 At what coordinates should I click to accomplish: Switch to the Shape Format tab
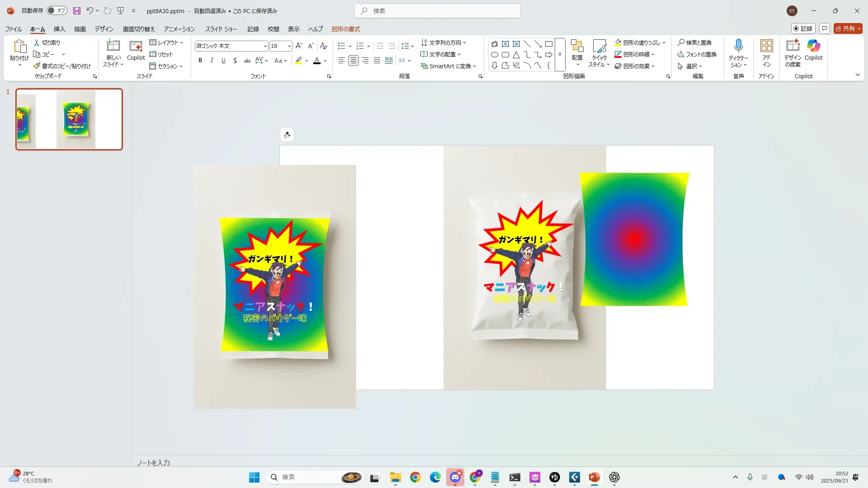click(346, 29)
